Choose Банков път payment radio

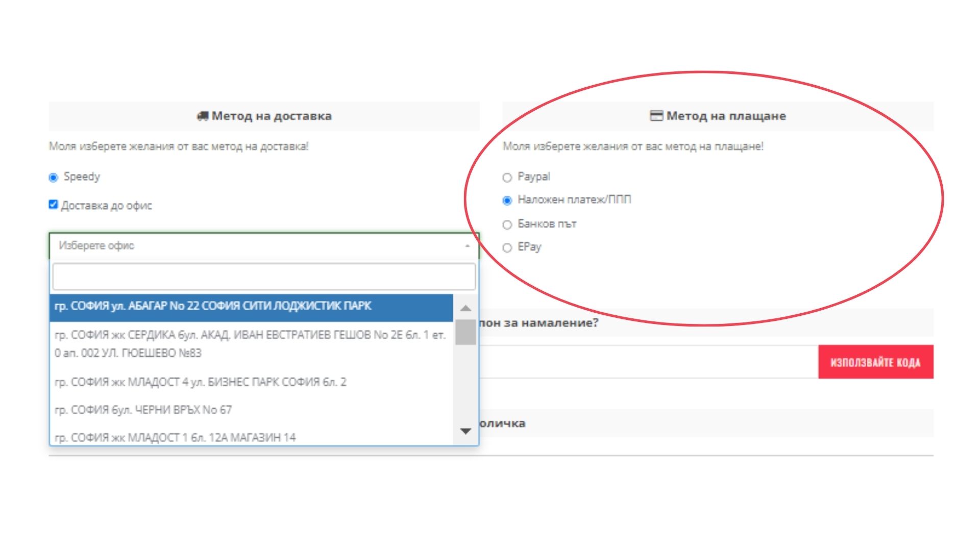[x=507, y=224]
